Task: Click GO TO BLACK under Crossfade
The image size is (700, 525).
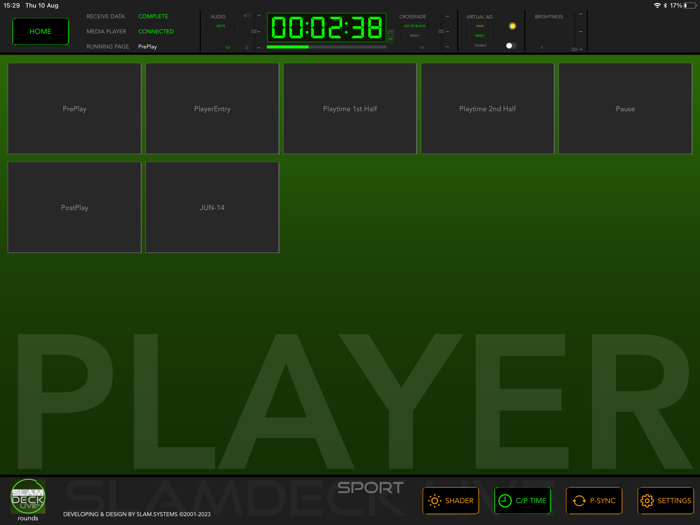Action: point(415,26)
